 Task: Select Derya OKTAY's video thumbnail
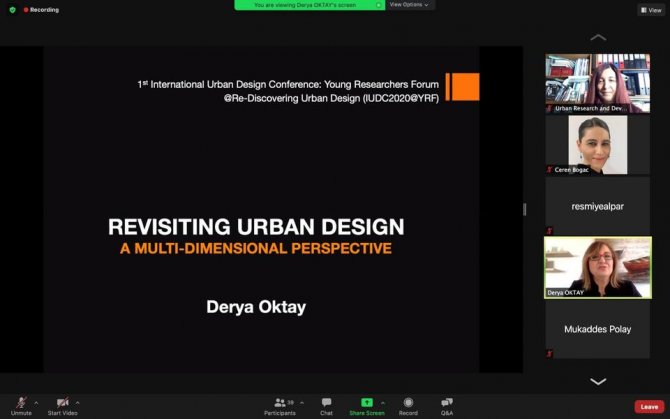pyautogui.click(x=597, y=267)
